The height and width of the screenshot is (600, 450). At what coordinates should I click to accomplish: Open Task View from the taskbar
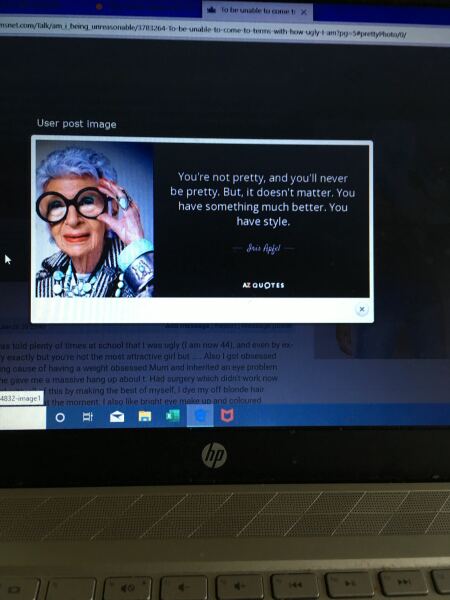88,417
